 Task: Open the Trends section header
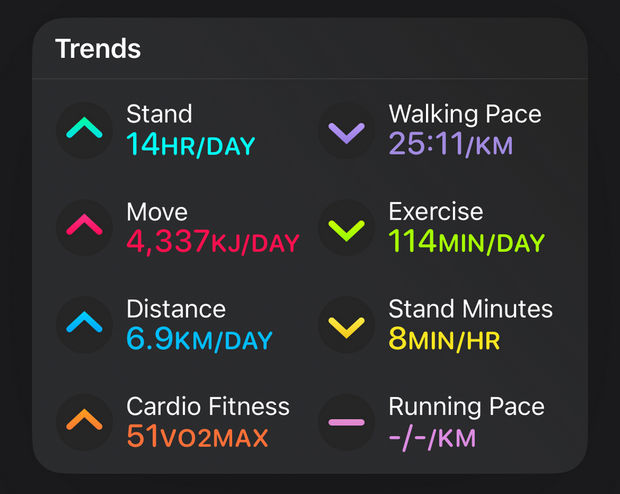point(98,48)
